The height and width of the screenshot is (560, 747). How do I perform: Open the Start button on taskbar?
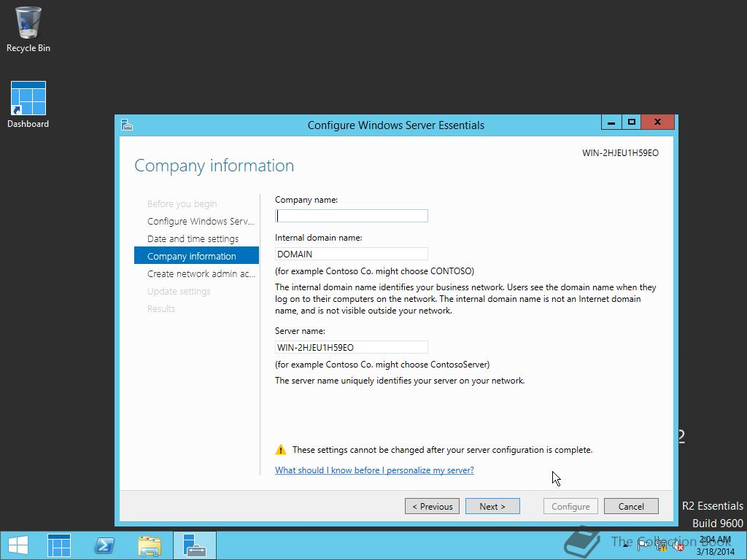18,545
